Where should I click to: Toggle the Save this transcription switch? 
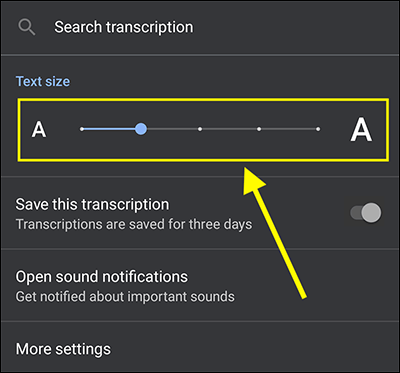(366, 213)
